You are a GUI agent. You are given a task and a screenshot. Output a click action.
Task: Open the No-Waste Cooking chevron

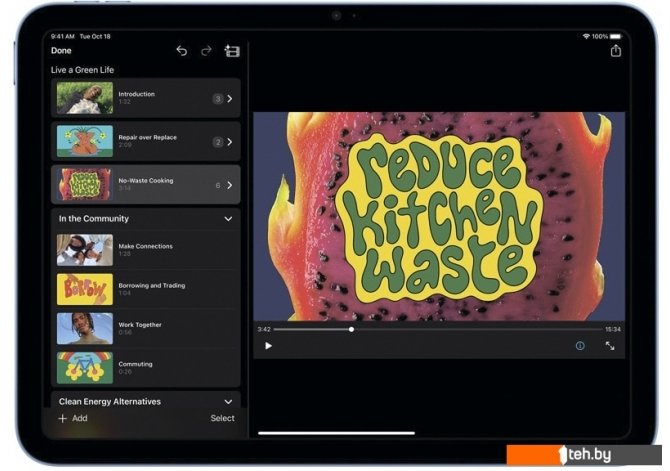pyautogui.click(x=230, y=185)
